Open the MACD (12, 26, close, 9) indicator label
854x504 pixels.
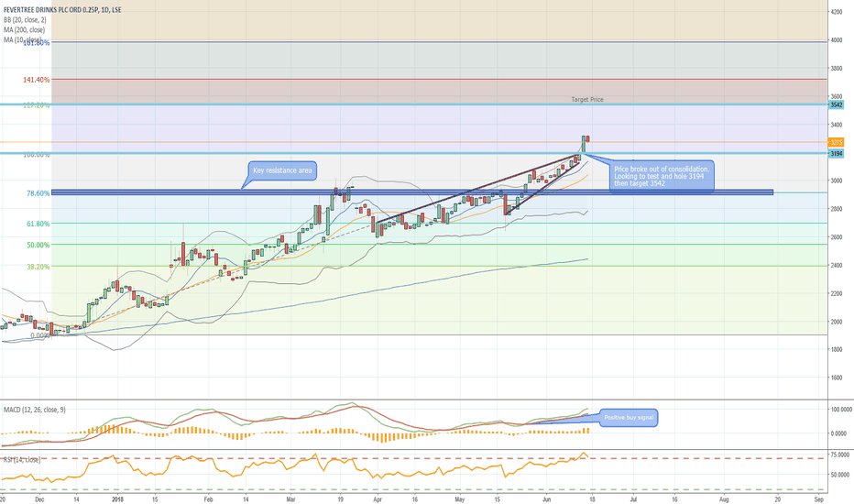click(x=34, y=410)
